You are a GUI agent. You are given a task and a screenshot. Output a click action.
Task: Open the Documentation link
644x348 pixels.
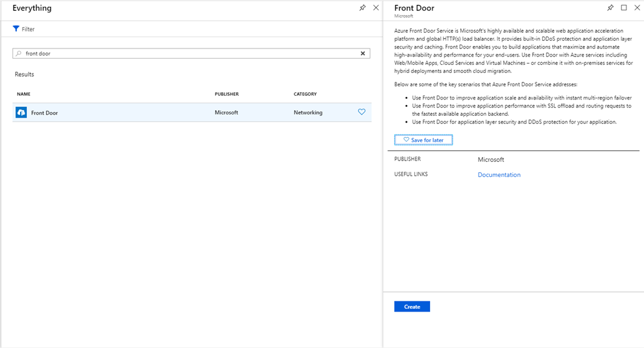499,174
